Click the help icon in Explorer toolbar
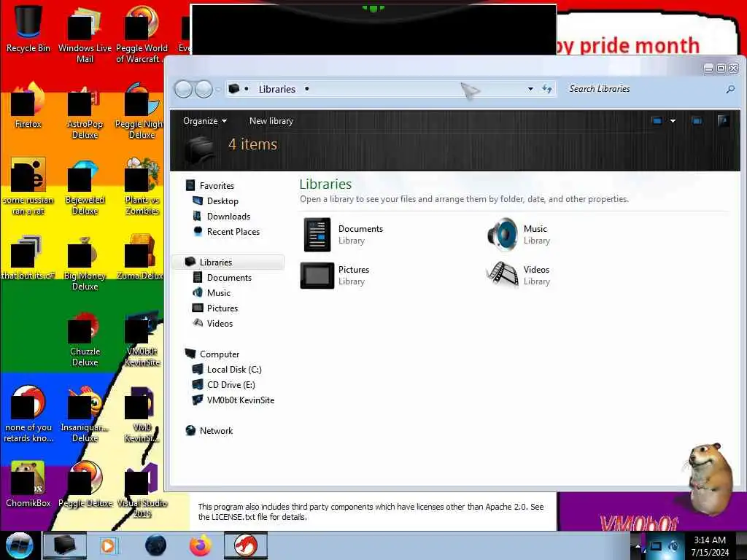This screenshot has height=560, width=747. (x=723, y=120)
